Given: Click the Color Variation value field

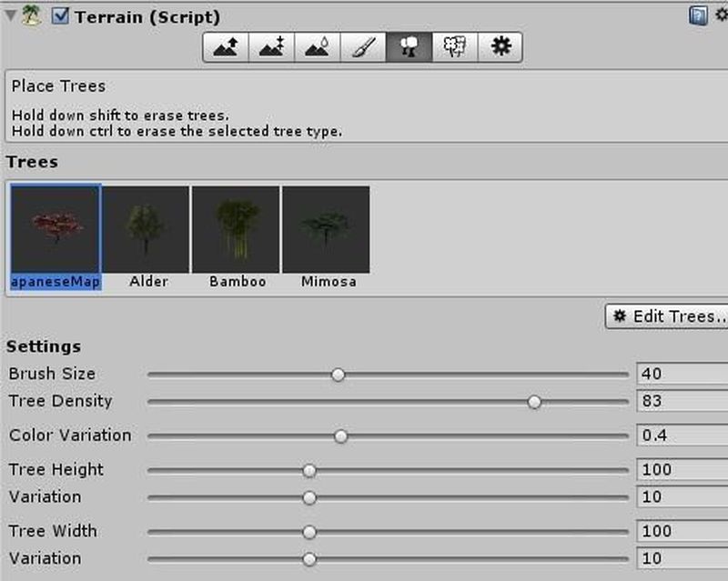Looking at the screenshot, I should 681,436.
